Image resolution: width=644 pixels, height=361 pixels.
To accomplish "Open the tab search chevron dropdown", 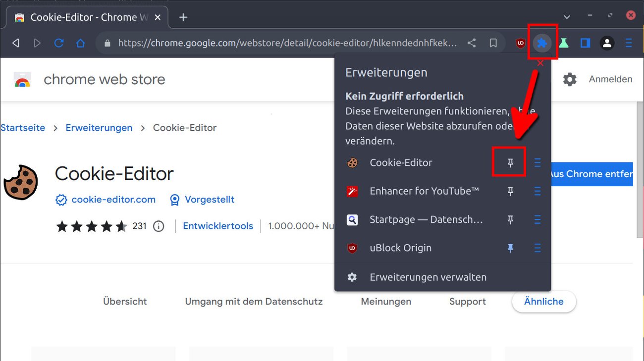I will [566, 16].
